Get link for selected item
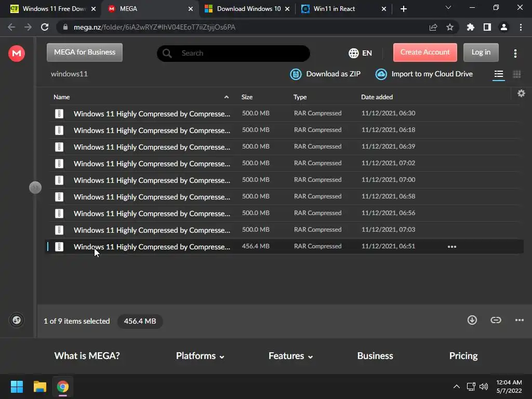This screenshot has width=532, height=399. [x=496, y=320]
